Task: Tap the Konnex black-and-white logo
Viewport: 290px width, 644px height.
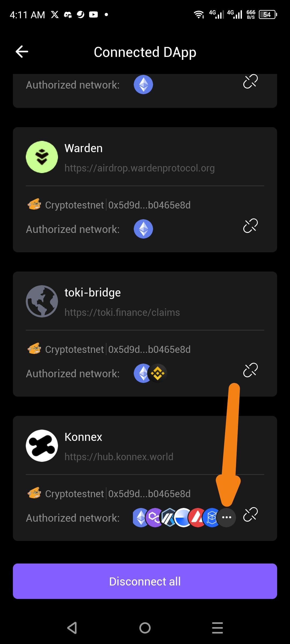Action: pyautogui.click(x=42, y=446)
